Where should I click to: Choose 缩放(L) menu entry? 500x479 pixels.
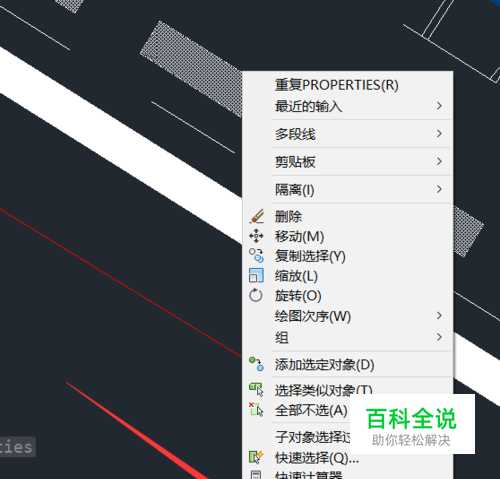point(348,276)
